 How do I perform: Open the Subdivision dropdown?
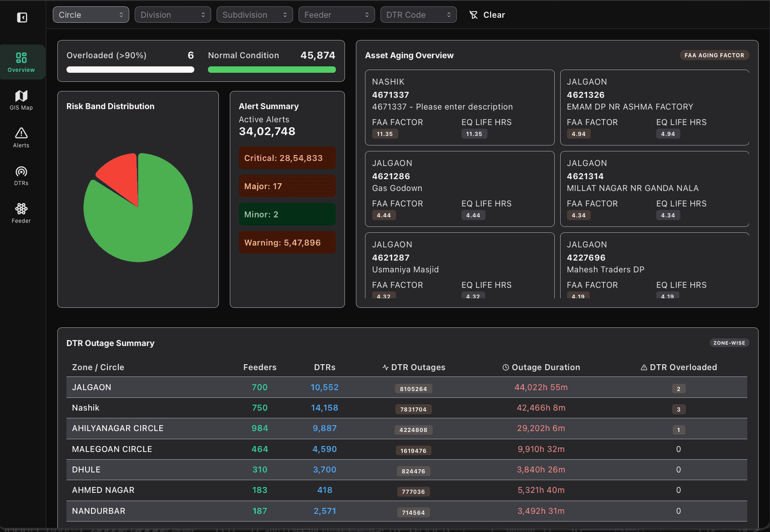click(x=255, y=15)
